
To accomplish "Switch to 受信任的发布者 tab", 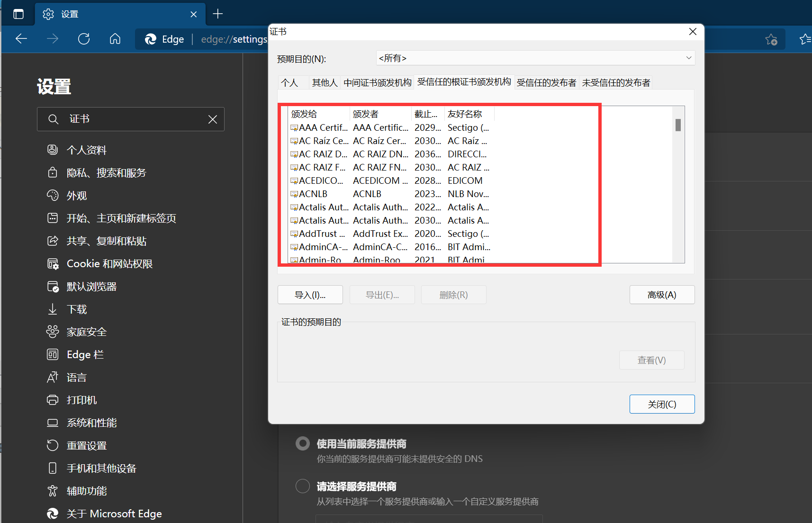I will tap(546, 83).
